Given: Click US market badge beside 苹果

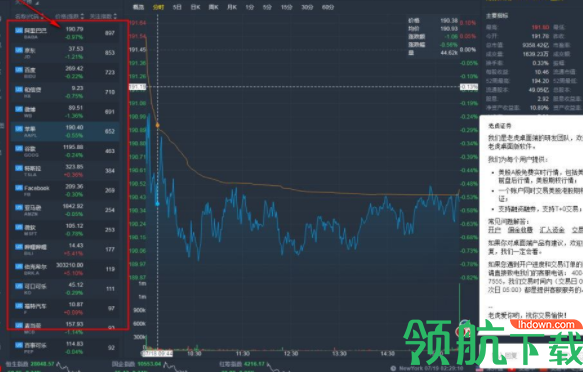Looking at the screenshot, I should coord(19,129).
